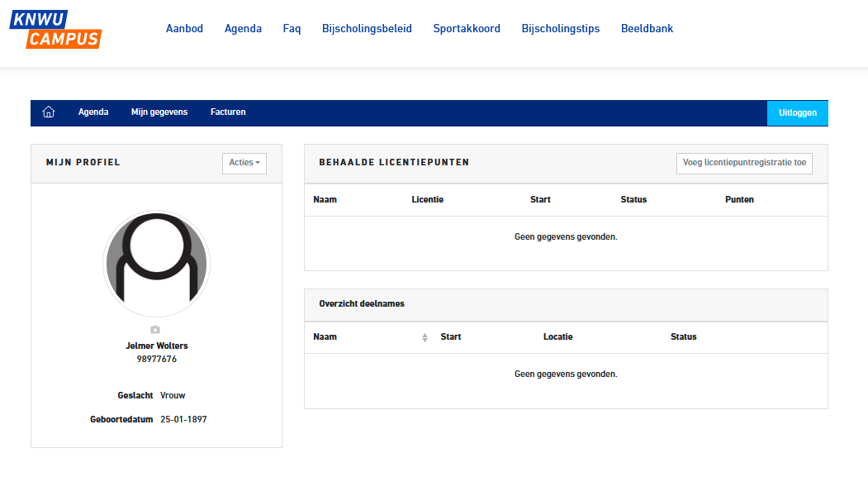Go to home via house icon
The height and width of the screenshot is (477, 868).
49,112
